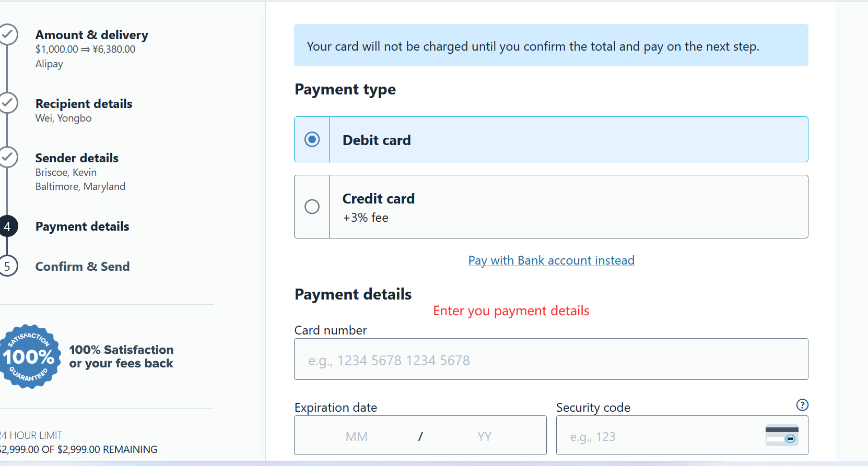Click the 100% Satisfaction Guaranteed badge
Image resolution: width=868 pixels, height=466 pixels.
coord(30,356)
